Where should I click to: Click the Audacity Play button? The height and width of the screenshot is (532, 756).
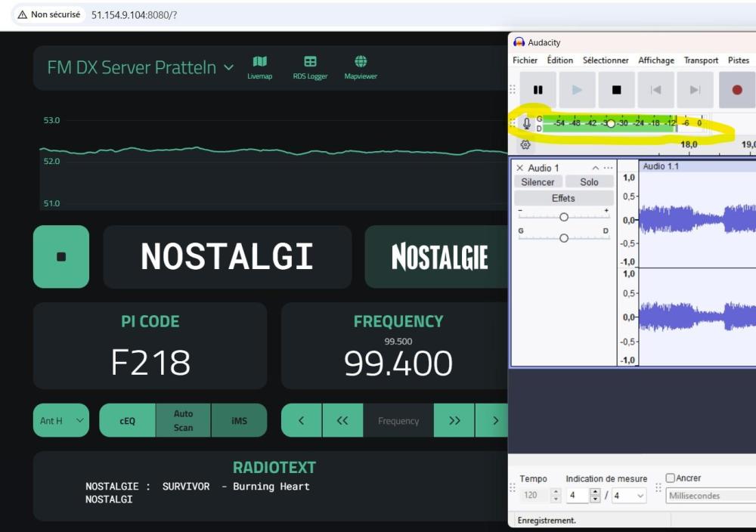pyautogui.click(x=577, y=90)
